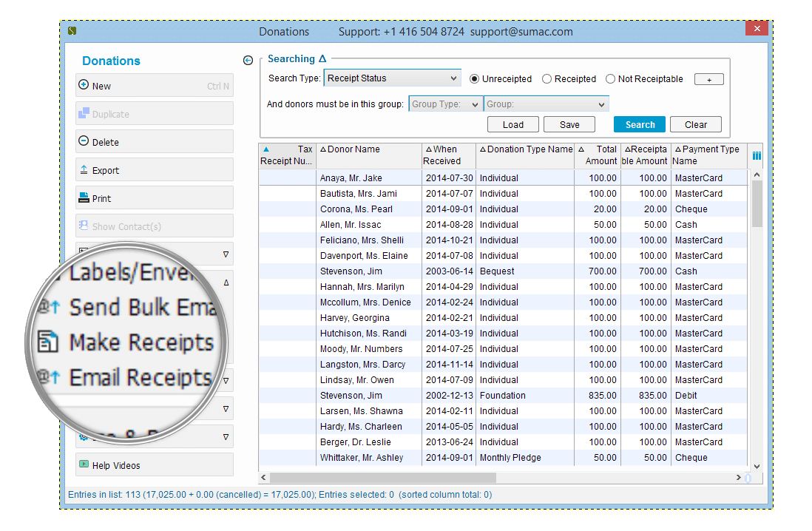Viewport: 812px width, 531px height.
Task: Click the collapse sidebar arrow icon
Action: [x=248, y=61]
